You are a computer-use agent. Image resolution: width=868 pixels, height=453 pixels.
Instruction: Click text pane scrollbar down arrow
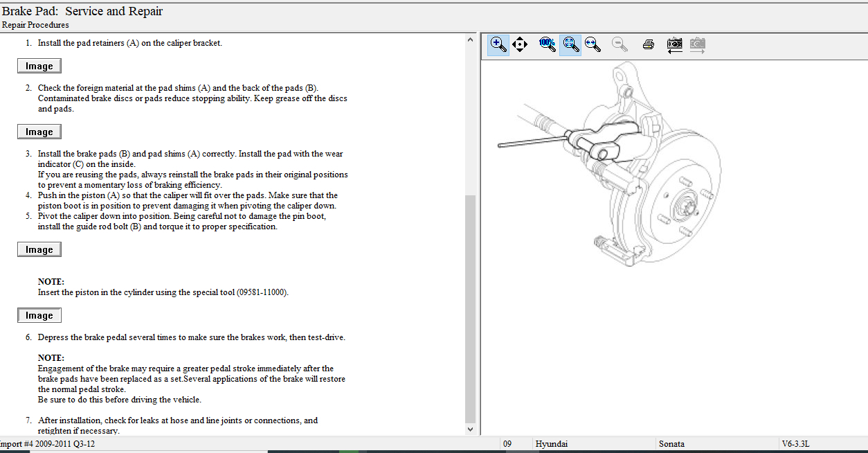pyautogui.click(x=471, y=429)
